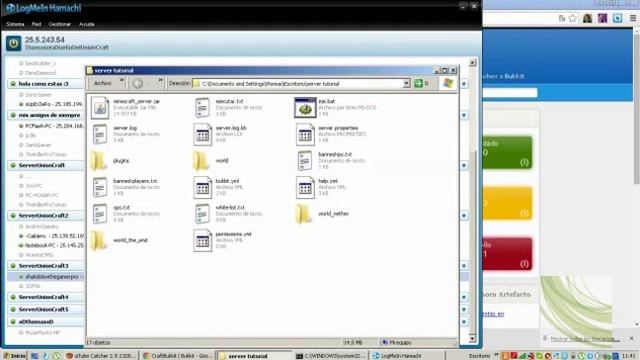
Task: Open the world_nether folder icon
Action: coord(304,213)
